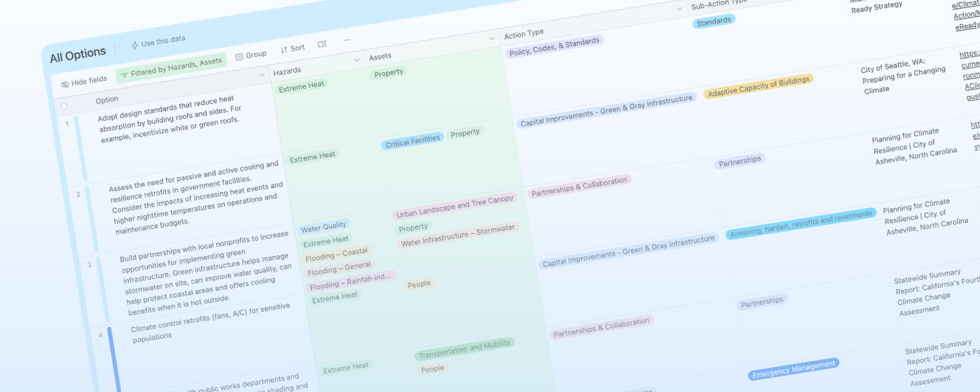Expand the Hazards column dropdown chevron
The width and height of the screenshot is (980, 392).
357,59
